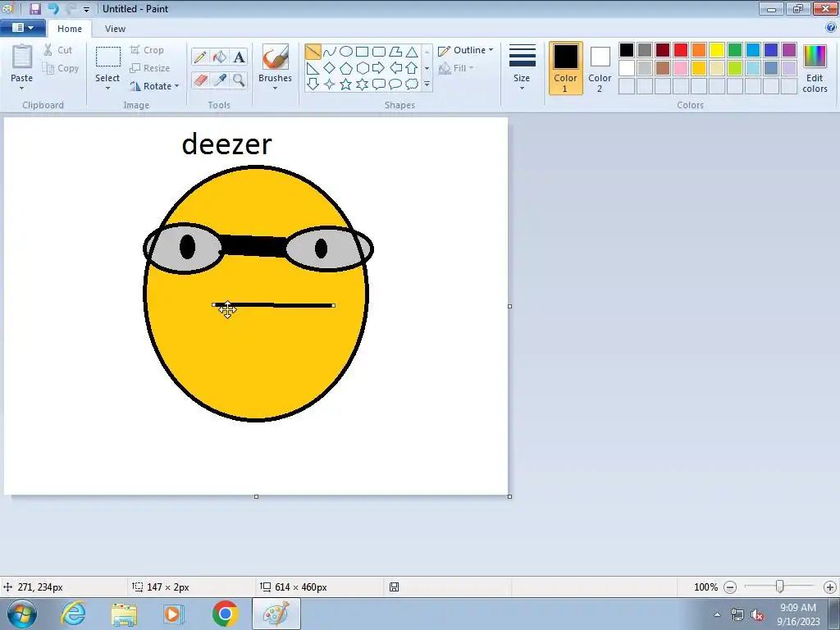Launch Google Chrome from taskbar

click(x=225, y=614)
